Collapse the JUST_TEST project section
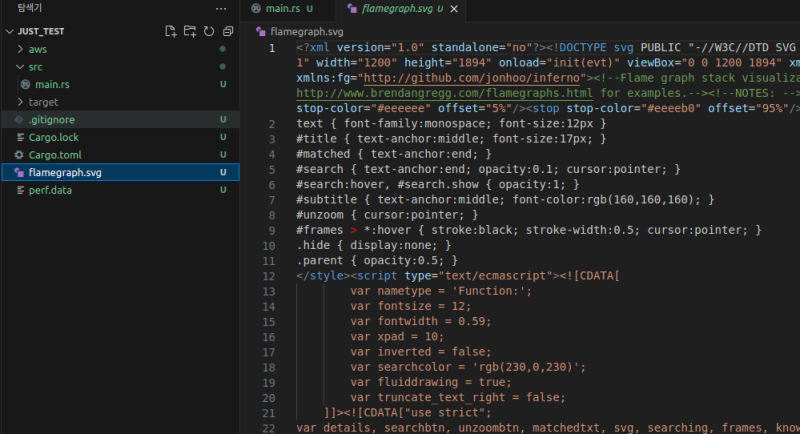The width and height of the screenshot is (800, 434). (x=9, y=31)
